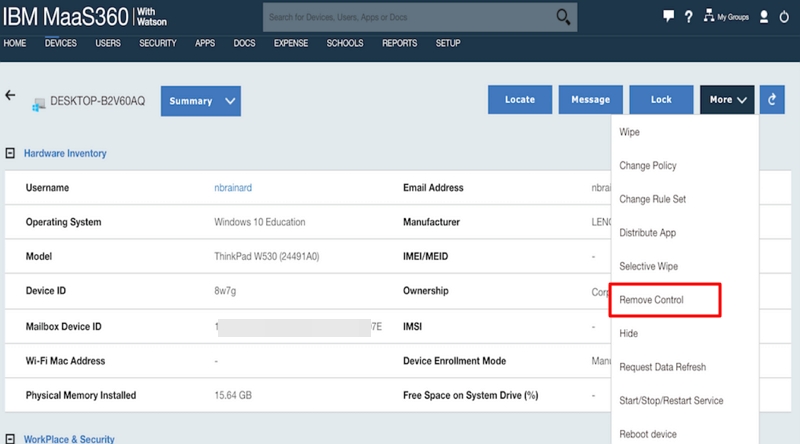This screenshot has width=800, height=444.
Task: Select Request Data Refresh menu option
Action: pos(662,367)
